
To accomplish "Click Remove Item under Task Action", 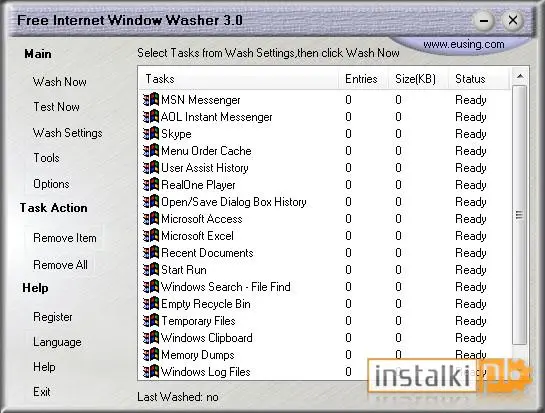I will click(x=65, y=238).
